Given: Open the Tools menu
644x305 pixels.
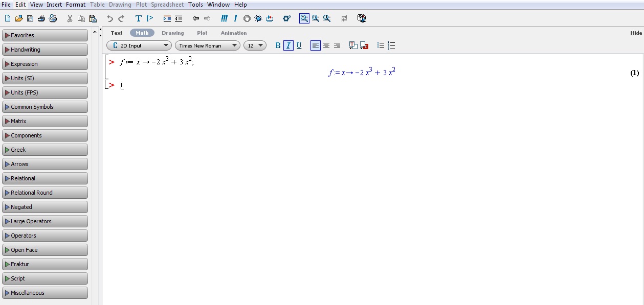Looking at the screenshot, I should [x=195, y=4].
